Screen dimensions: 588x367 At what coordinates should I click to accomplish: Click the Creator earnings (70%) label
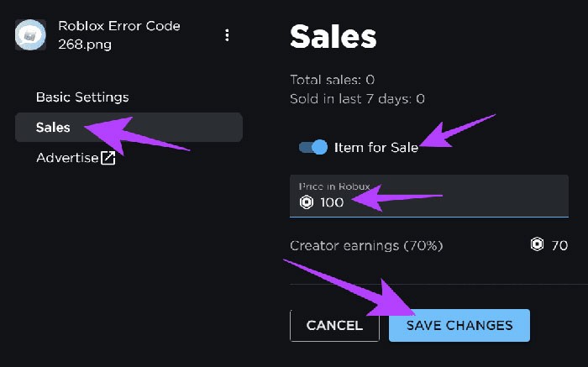click(x=366, y=245)
